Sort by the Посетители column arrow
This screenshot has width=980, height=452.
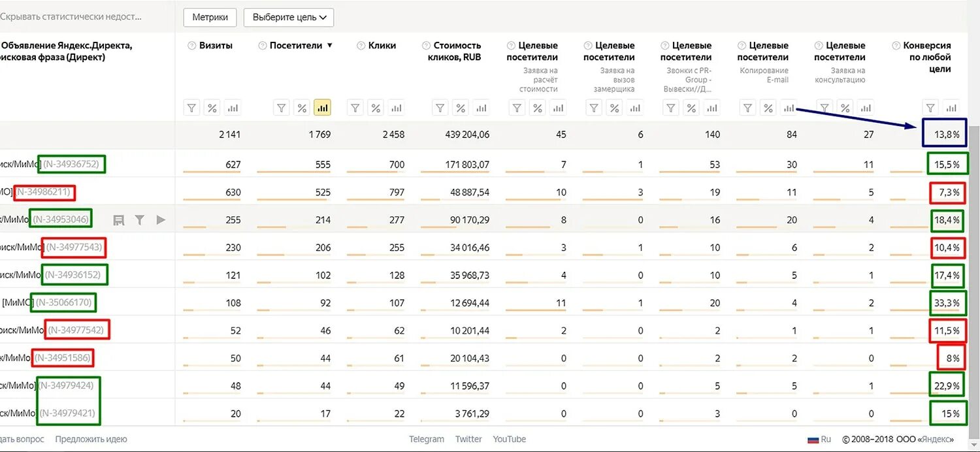coord(329,46)
